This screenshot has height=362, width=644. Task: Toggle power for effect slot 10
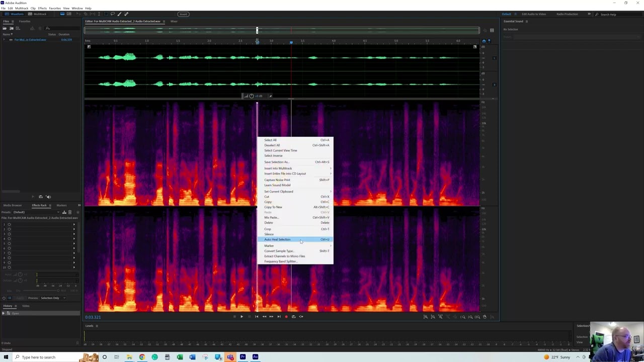point(9,267)
